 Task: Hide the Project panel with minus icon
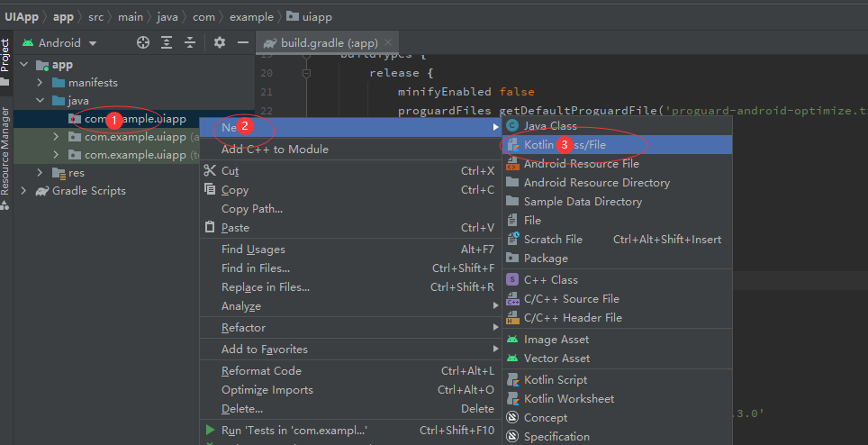242,42
